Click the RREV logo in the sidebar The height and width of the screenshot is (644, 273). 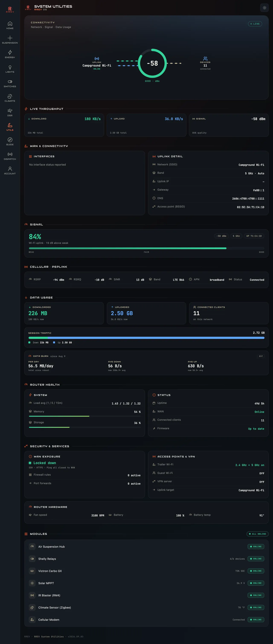point(10,9)
